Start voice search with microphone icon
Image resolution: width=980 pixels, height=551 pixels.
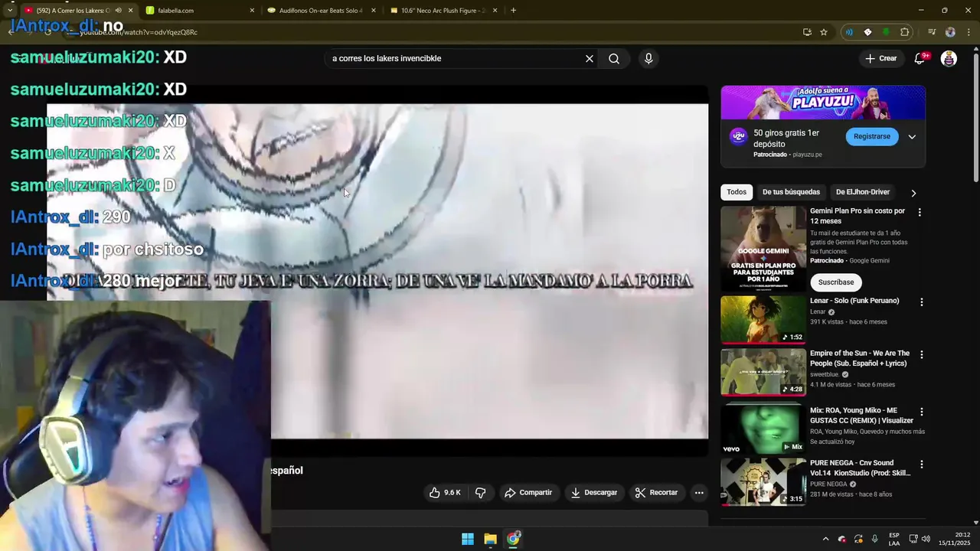[648, 58]
